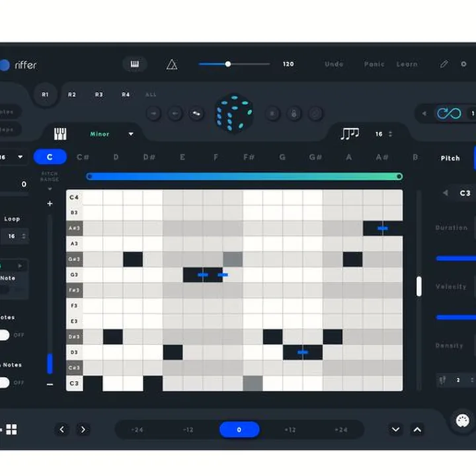Click the blue-green pitch range gradient bar
The image size is (476, 476).
[245, 177]
